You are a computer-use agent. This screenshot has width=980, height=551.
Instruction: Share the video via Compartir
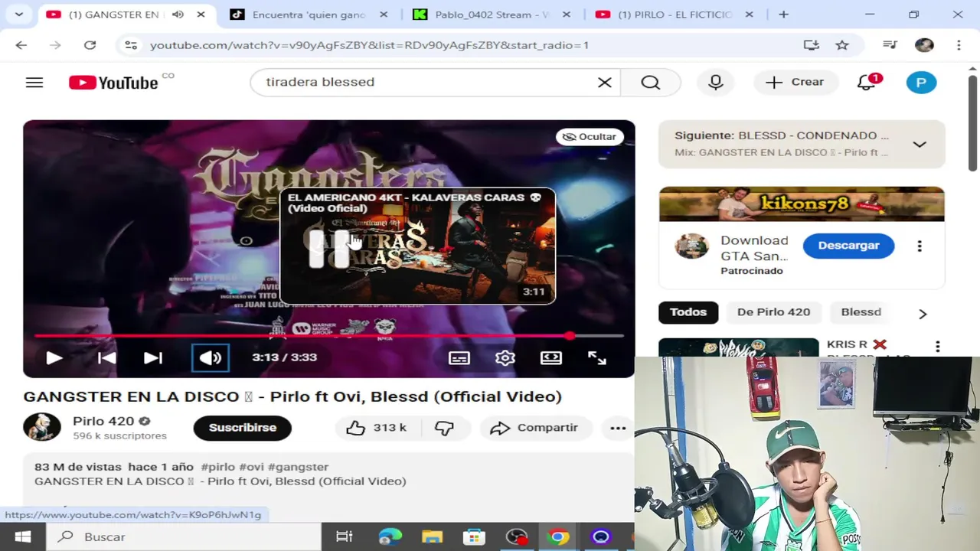click(534, 428)
